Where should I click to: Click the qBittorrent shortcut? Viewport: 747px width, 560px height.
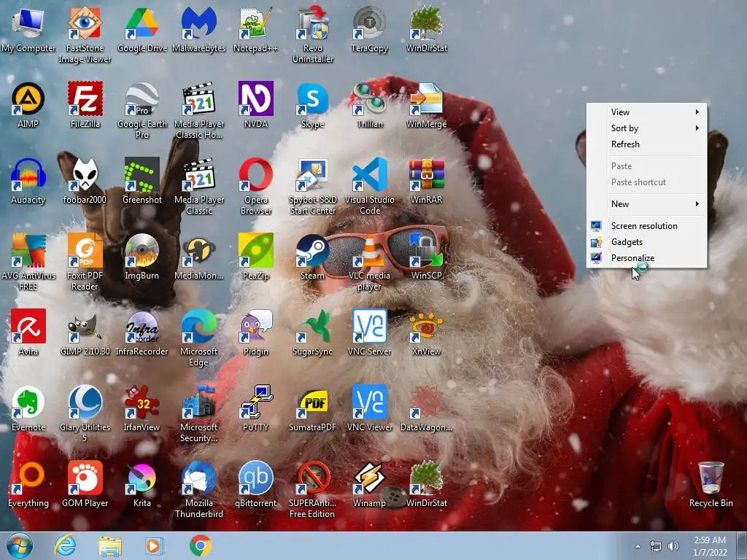pos(255,484)
